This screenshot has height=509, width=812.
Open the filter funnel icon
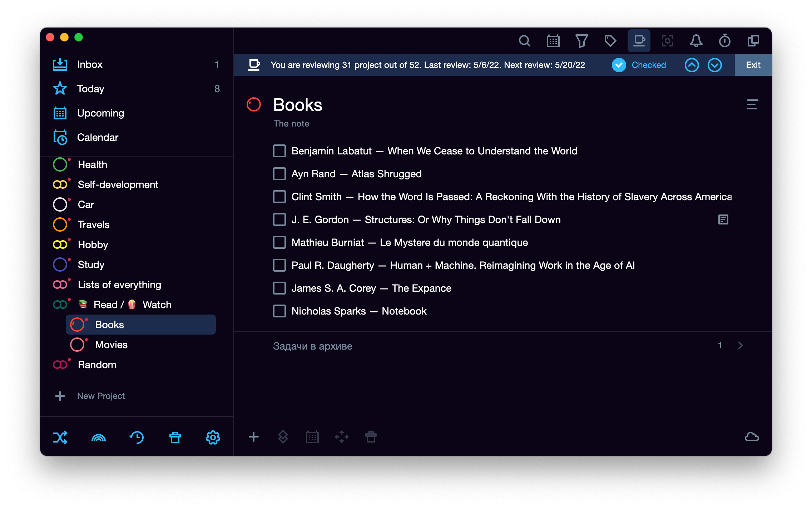(x=581, y=41)
